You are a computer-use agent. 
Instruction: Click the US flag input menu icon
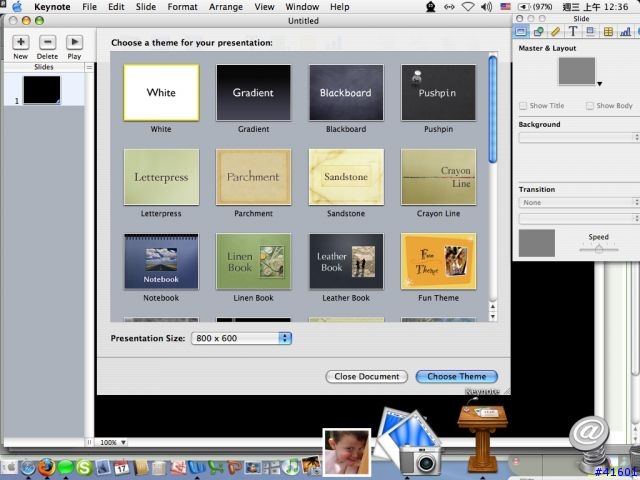click(505, 7)
